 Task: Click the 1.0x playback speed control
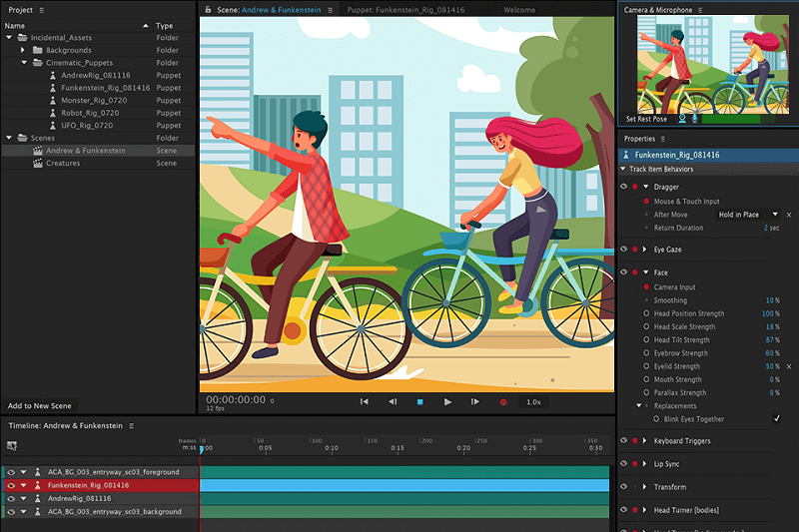(534, 402)
